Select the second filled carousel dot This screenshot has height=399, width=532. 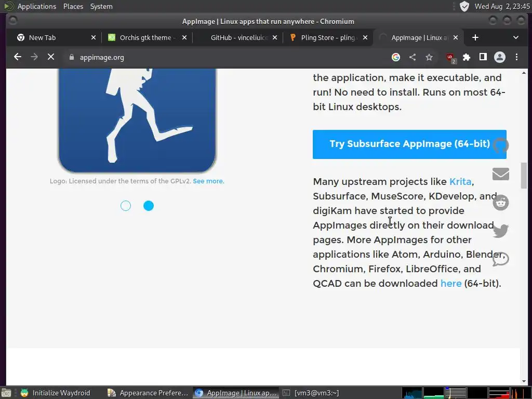149,206
